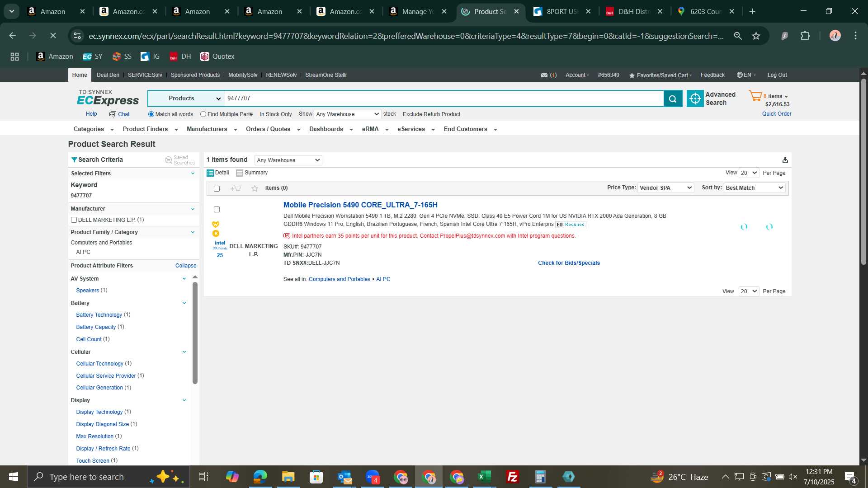Click the keyword search input field
This screenshot has height=488, width=868.
point(444,99)
